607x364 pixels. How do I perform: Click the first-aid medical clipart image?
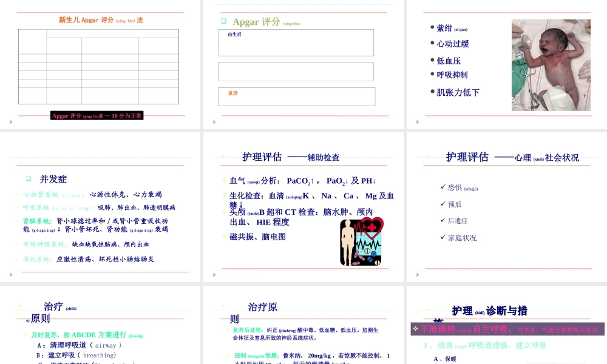(x=361, y=241)
